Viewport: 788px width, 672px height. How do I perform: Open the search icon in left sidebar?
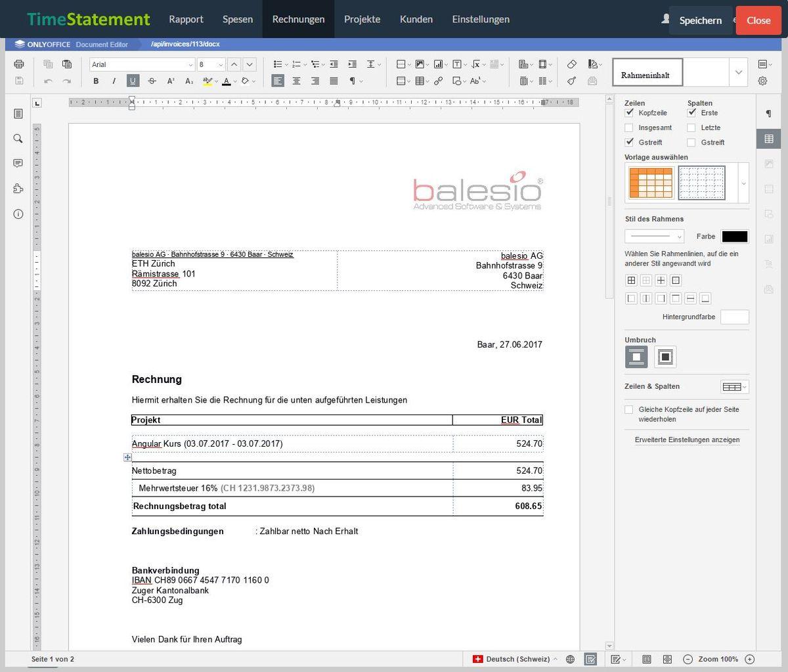(18, 139)
